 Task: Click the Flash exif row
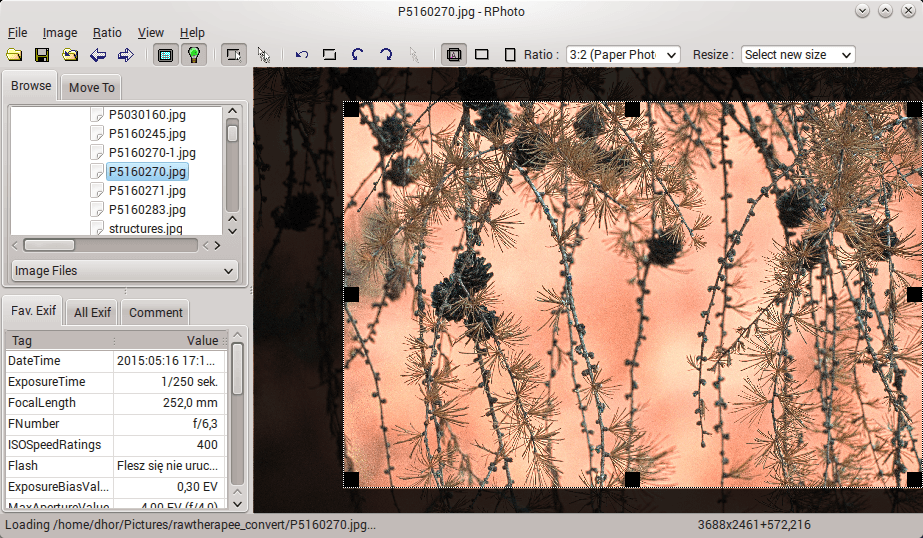click(x=116, y=466)
